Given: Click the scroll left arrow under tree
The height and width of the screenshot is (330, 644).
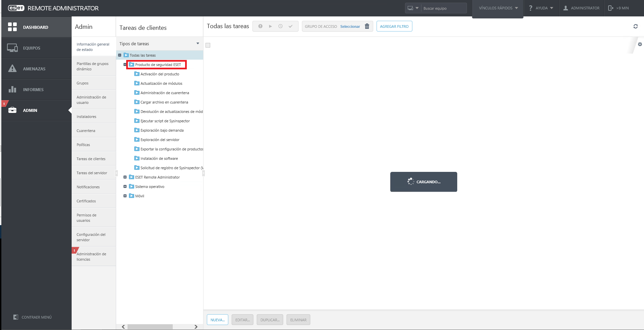Looking at the screenshot, I should [124, 327].
